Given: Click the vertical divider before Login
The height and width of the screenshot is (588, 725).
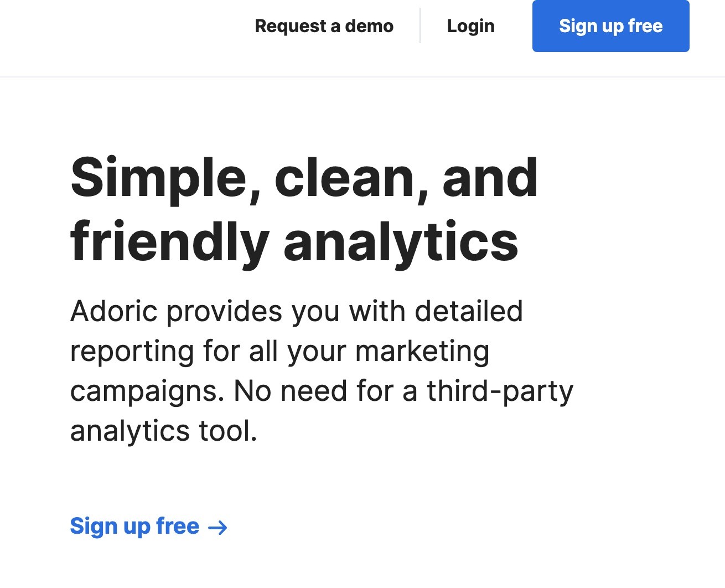Looking at the screenshot, I should click(x=420, y=25).
